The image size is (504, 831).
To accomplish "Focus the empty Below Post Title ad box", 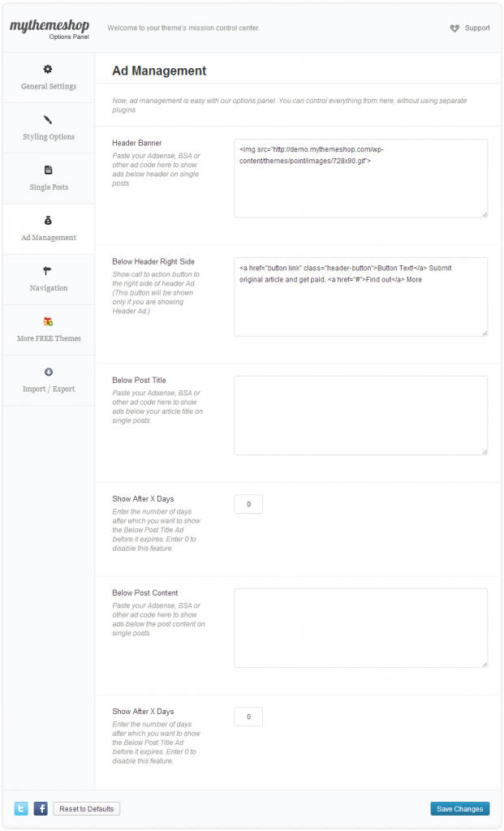I will (360, 415).
